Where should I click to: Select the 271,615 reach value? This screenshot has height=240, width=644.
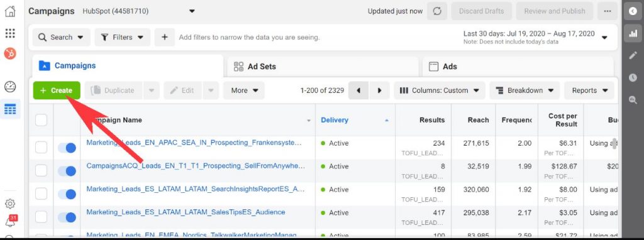(x=475, y=143)
